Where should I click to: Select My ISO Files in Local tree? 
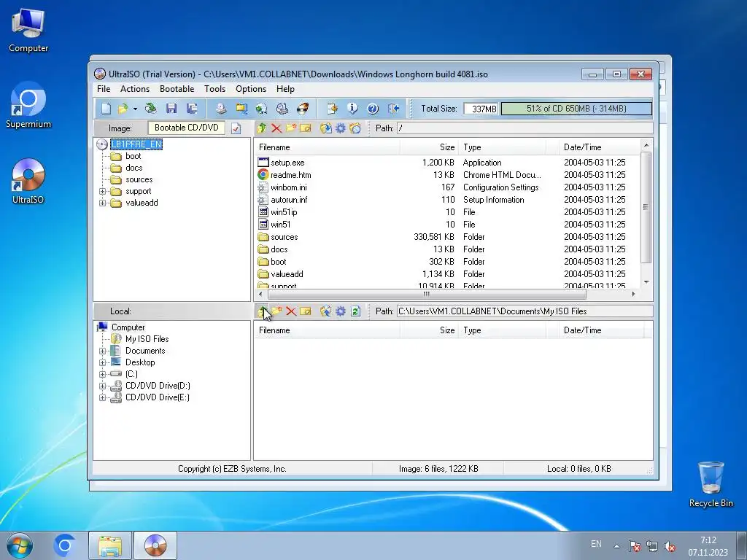tap(147, 339)
